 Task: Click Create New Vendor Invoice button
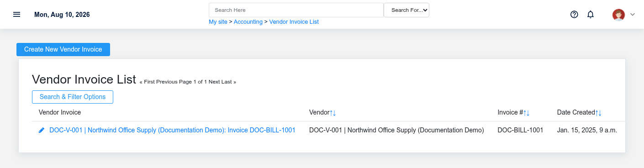[63, 49]
